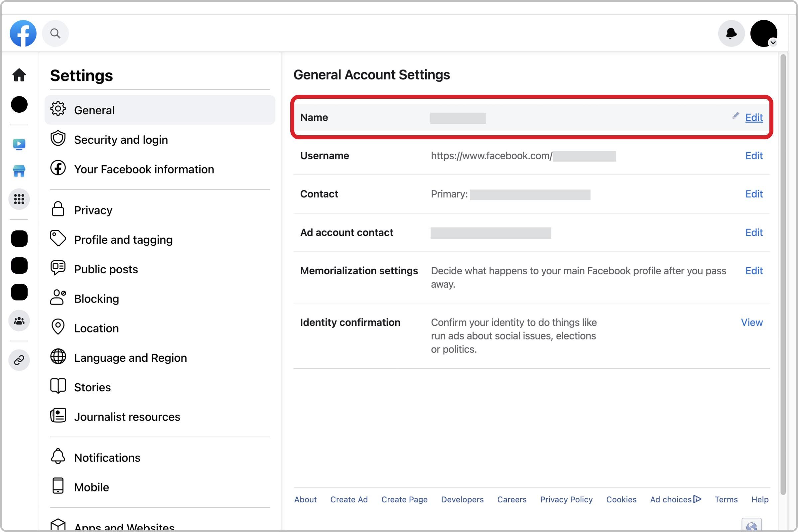Click the Username facebook.com URL text

[x=491, y=156]
